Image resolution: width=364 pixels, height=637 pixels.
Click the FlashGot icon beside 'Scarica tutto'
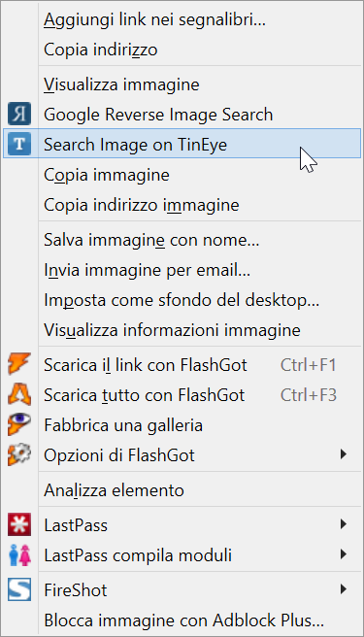coord(19,394)
